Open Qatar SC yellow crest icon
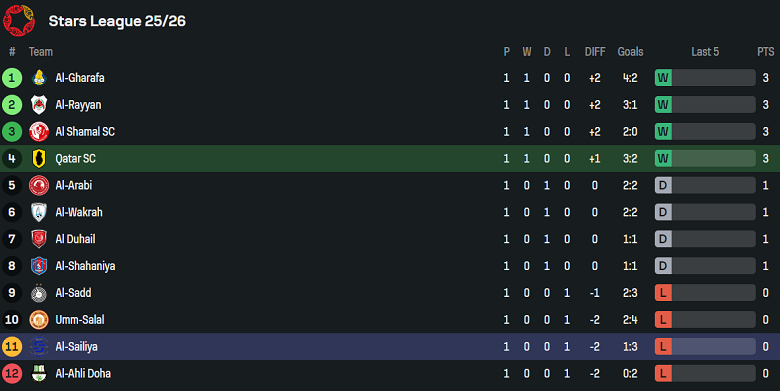The height and width of the screenshot is (391, 780). click(x=39, y=158)
